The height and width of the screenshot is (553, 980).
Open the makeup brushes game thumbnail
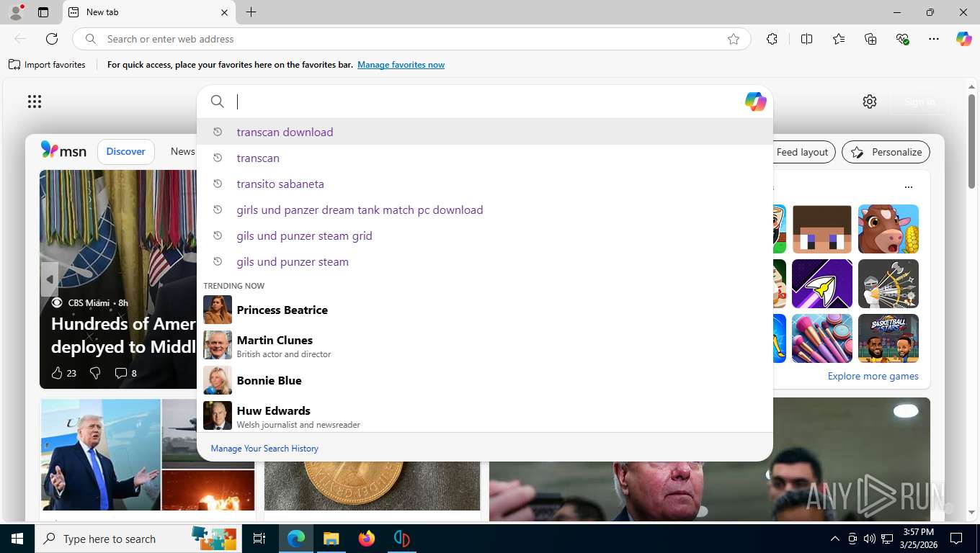822,338
